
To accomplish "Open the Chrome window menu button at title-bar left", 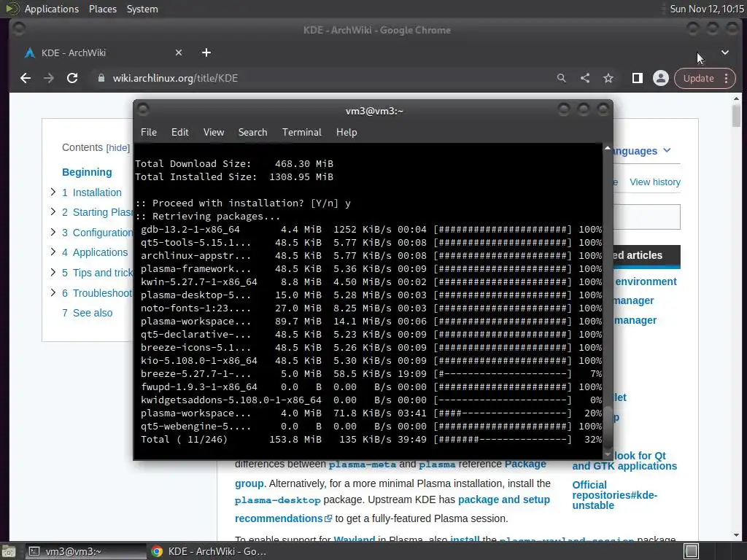I will 19,29.
